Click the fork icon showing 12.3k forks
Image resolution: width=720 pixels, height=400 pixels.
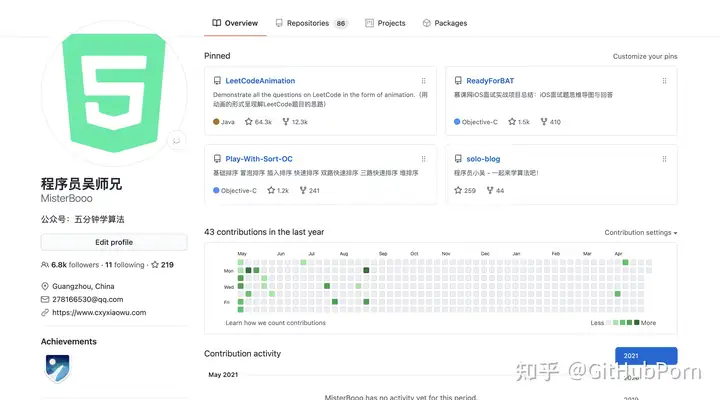point(286,122)
